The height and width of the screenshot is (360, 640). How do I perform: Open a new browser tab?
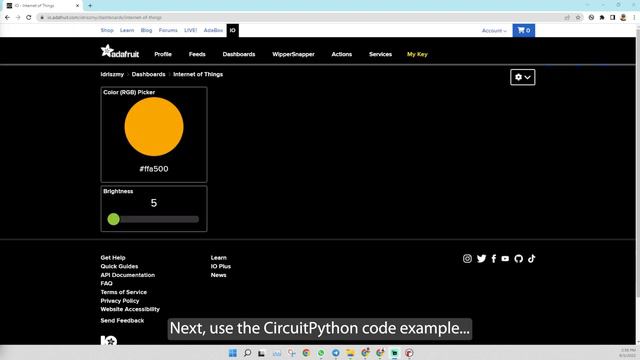click(x=90, y=6)
